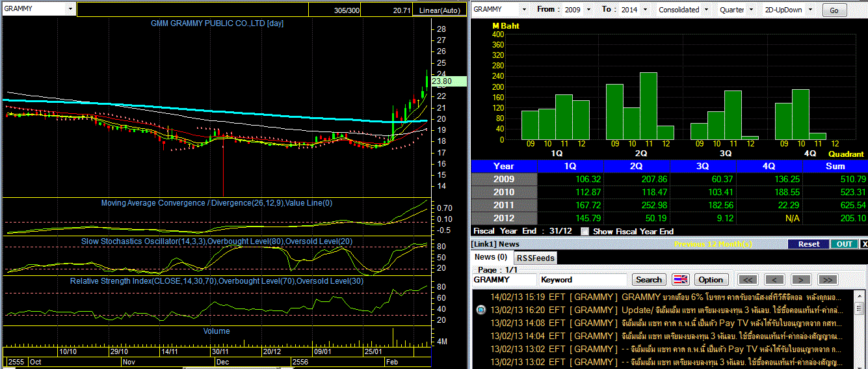Click the Previous 12 Month(s) label
Image resolution: width=868 pixels, height=369 pixels.
tap(714, 244)
